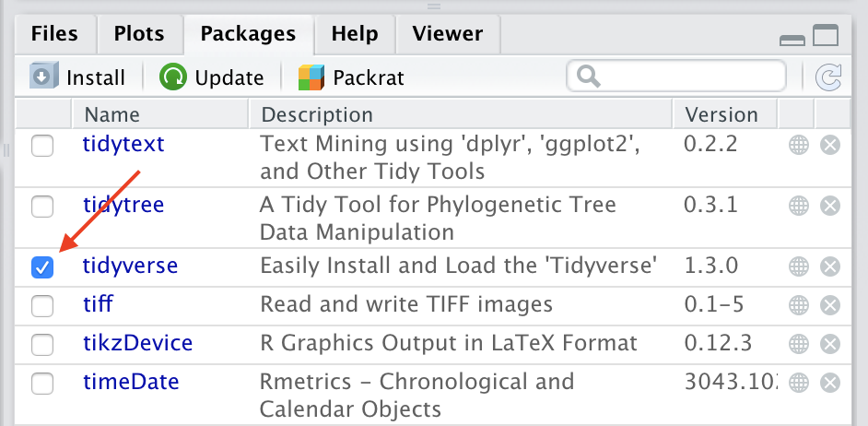The height and width of the screenshot is (426, 868).
Task: Refresh the package list
Action: point(829,77)
